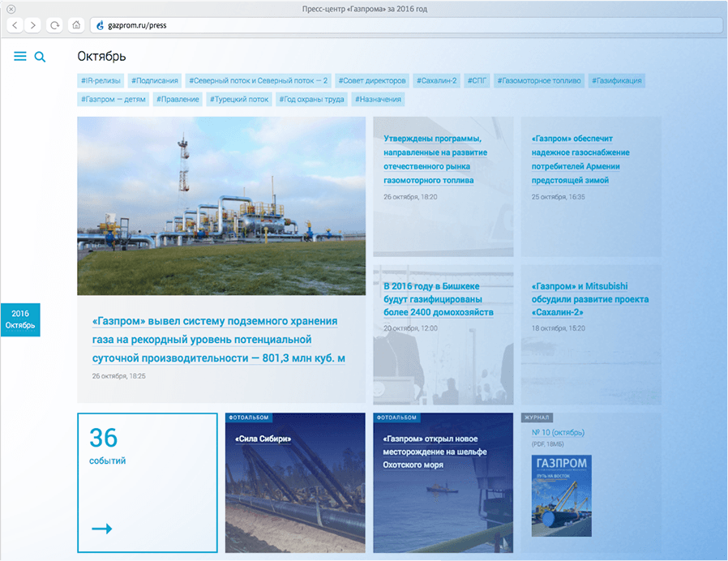Viewport: 728px width, 561px height.
Task: Choose the #Совет директоров tag
Action: pyautogui.click(x=372, y=81)
